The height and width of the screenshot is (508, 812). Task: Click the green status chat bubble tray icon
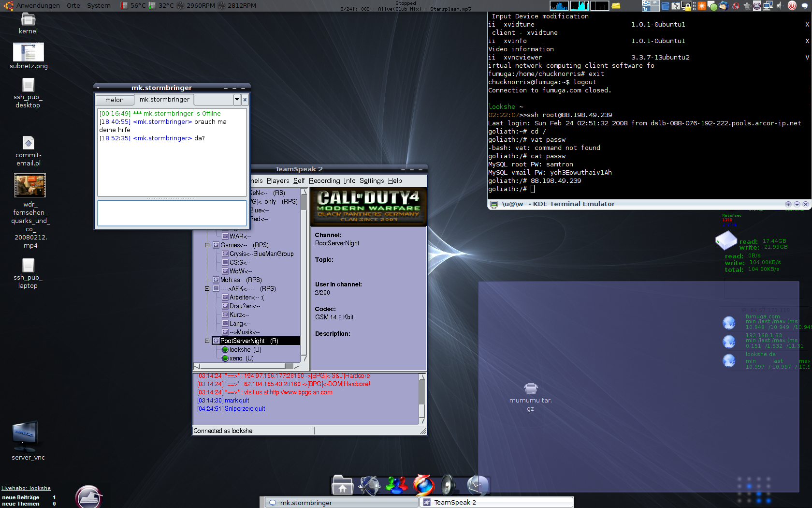(712, 6)
